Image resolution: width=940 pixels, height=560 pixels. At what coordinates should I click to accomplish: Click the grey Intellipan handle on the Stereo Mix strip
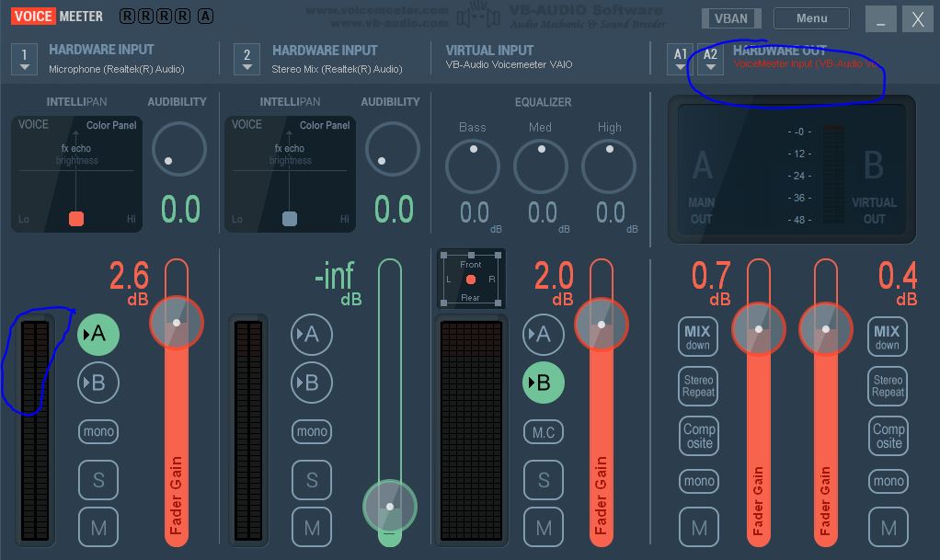click(290, 218)
